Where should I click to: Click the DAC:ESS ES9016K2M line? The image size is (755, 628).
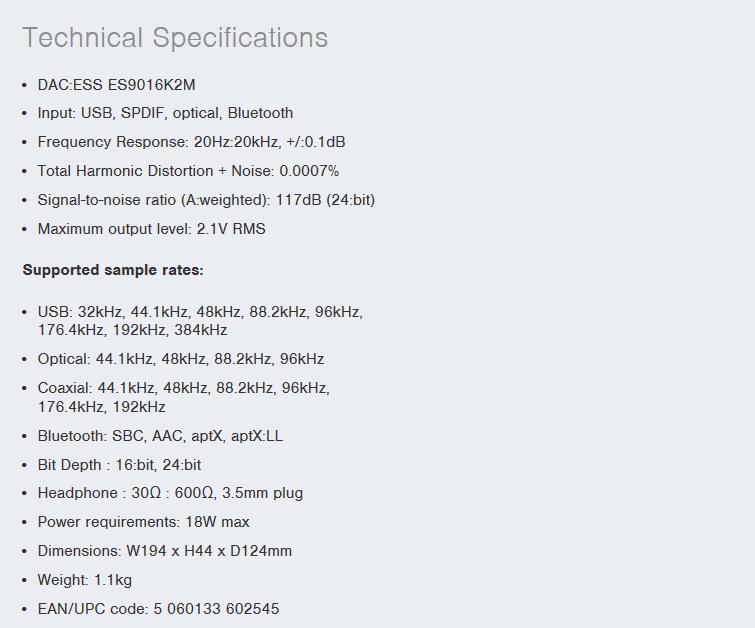click(117, 85)
